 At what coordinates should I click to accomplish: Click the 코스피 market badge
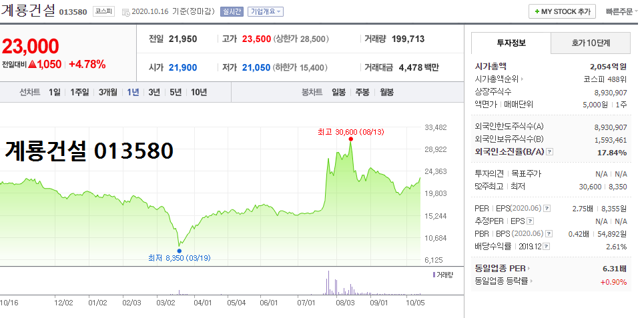[103, 11]
